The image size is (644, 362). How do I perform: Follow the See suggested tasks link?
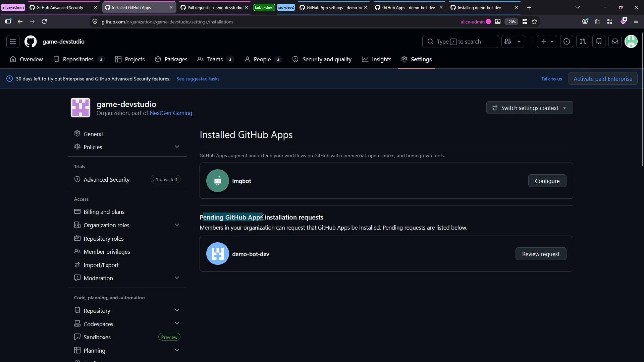(198, 79)
